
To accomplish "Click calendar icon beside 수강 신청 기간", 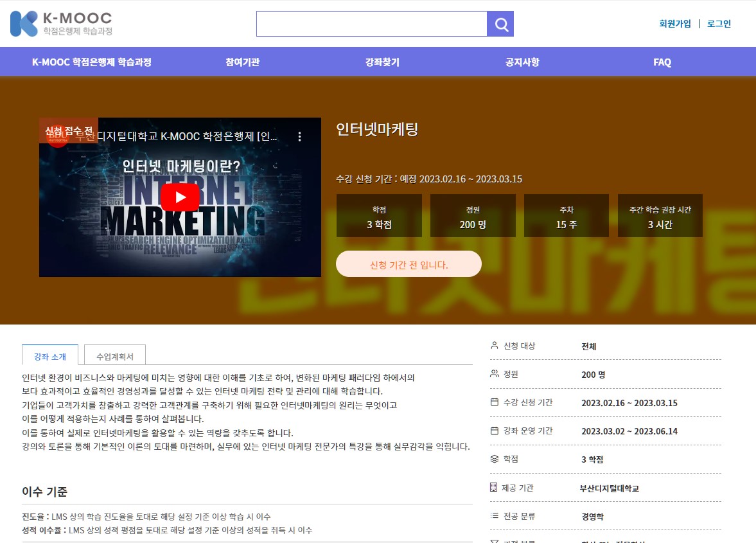I will click(494, 402).
